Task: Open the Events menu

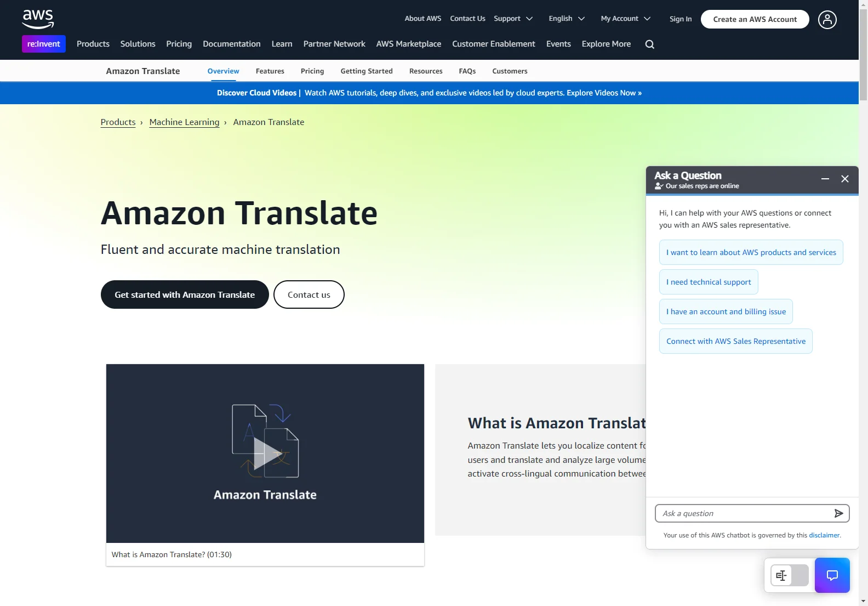Action: pyautogui.click(x=558, y=44)
